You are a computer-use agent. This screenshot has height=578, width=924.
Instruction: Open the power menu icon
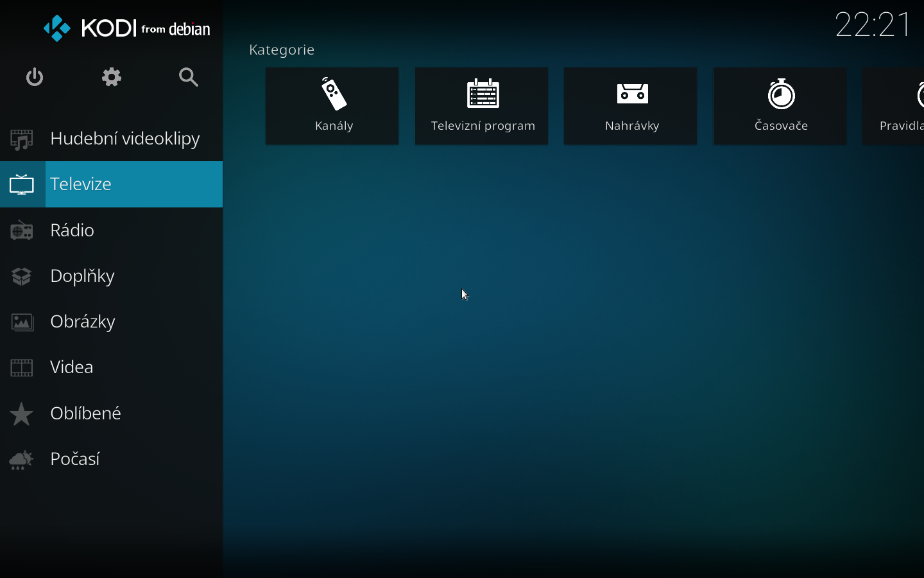[x=35, y=77]
